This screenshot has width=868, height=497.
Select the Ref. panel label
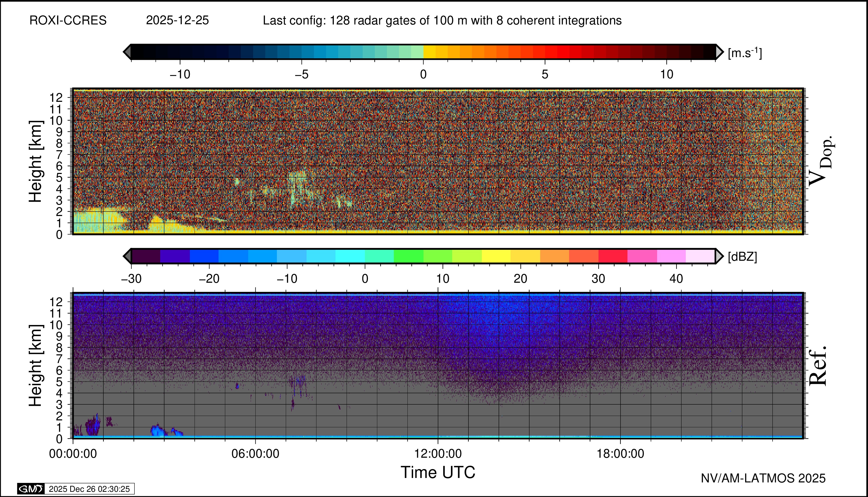tap(818, 366)
